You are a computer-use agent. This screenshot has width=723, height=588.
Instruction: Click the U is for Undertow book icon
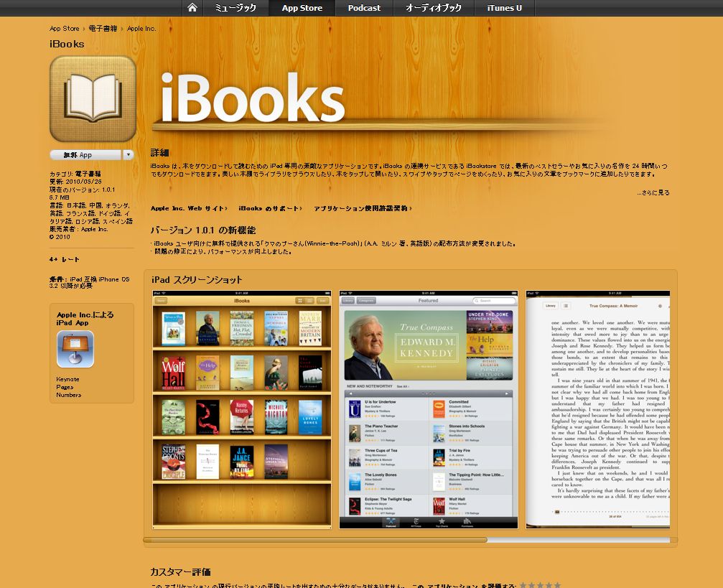[x=355, y=409]
